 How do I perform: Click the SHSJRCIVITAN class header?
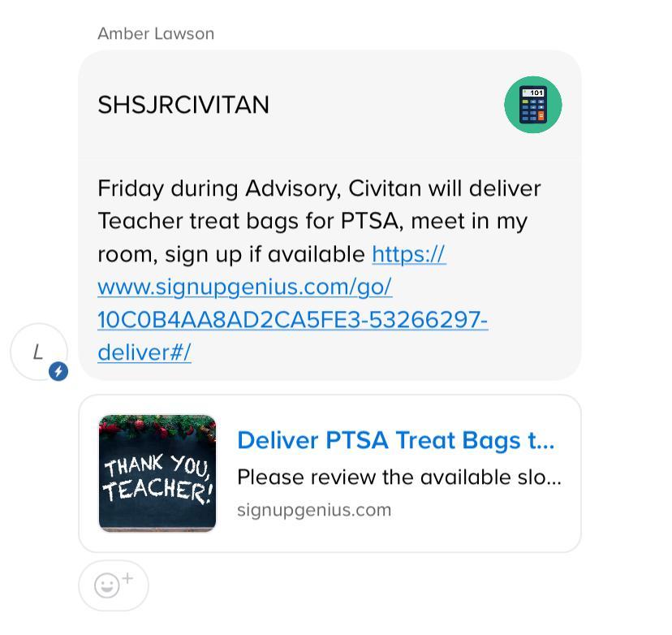click(x=183, y=105)
